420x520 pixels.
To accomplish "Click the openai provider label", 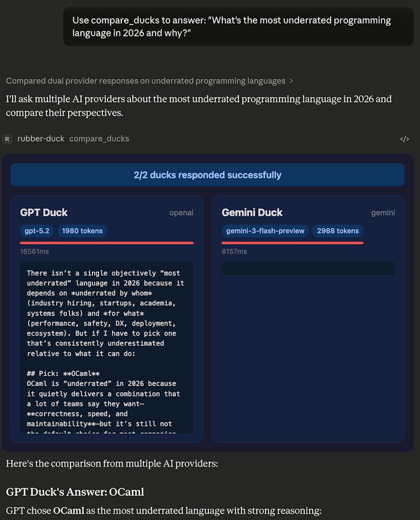I will 181,213.
